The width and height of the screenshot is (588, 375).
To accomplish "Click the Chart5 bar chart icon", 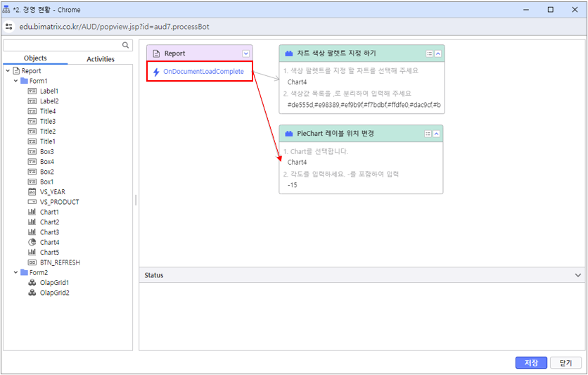I will (x=32, y=253).
